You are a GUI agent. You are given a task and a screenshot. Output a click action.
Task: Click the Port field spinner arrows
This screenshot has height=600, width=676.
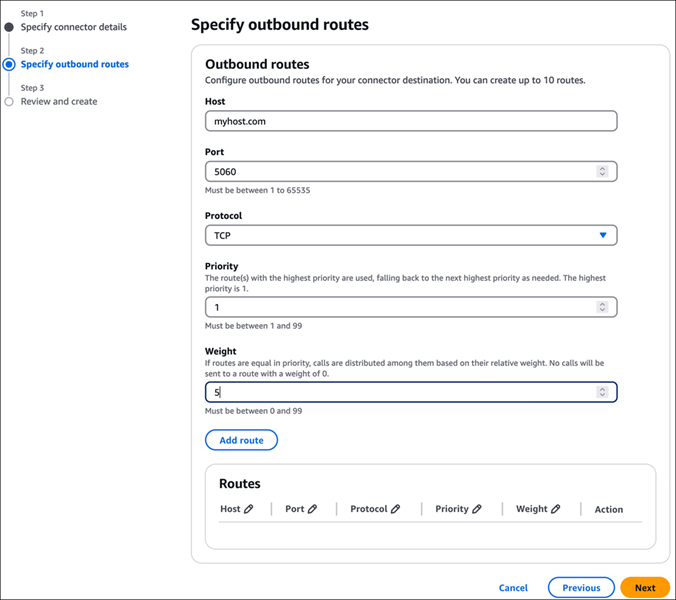pos(602,172)
